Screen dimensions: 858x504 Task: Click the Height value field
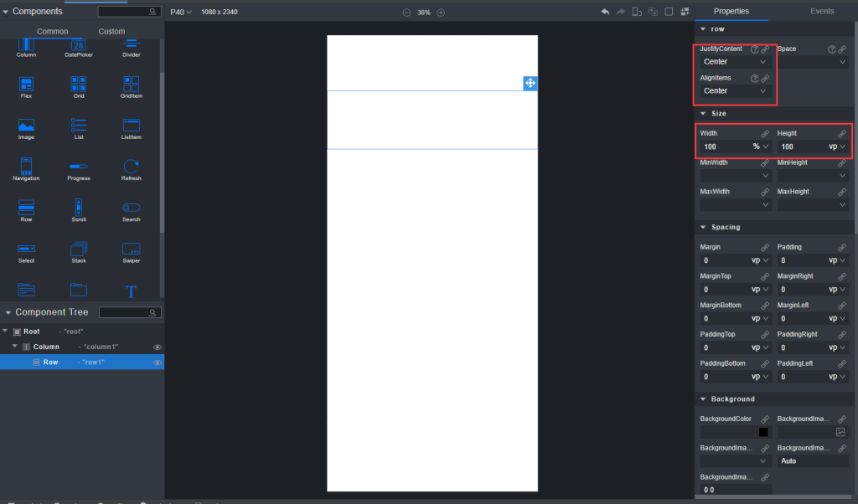pos(802,147)
